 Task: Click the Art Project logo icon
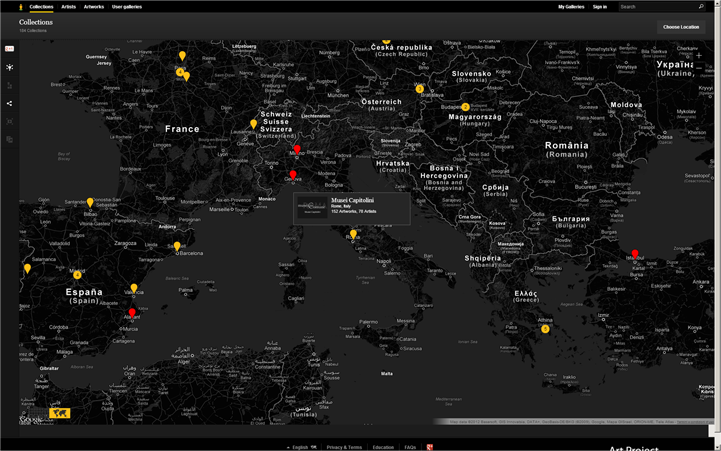20,7
